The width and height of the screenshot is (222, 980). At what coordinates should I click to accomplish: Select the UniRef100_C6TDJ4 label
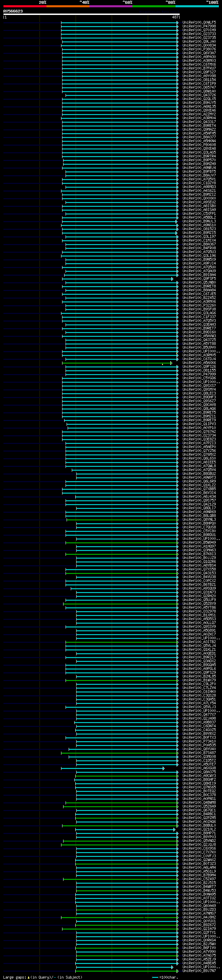[x=199, y=359]
